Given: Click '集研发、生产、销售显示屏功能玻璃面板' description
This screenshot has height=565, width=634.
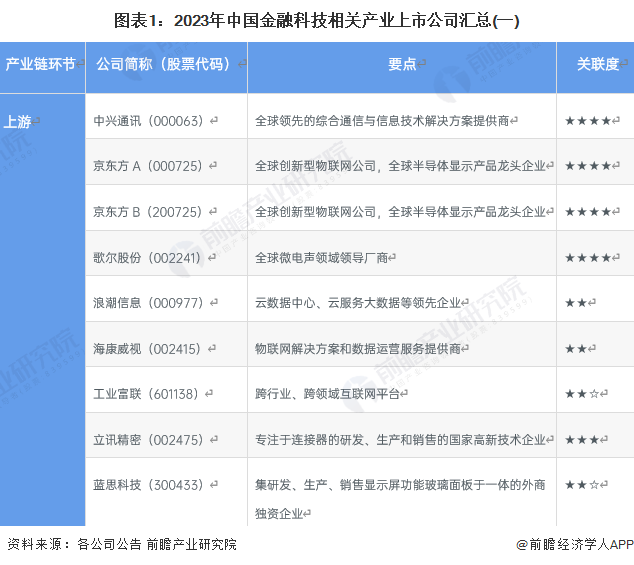Looking at the screenshot, I should click(x=400, y=499).
